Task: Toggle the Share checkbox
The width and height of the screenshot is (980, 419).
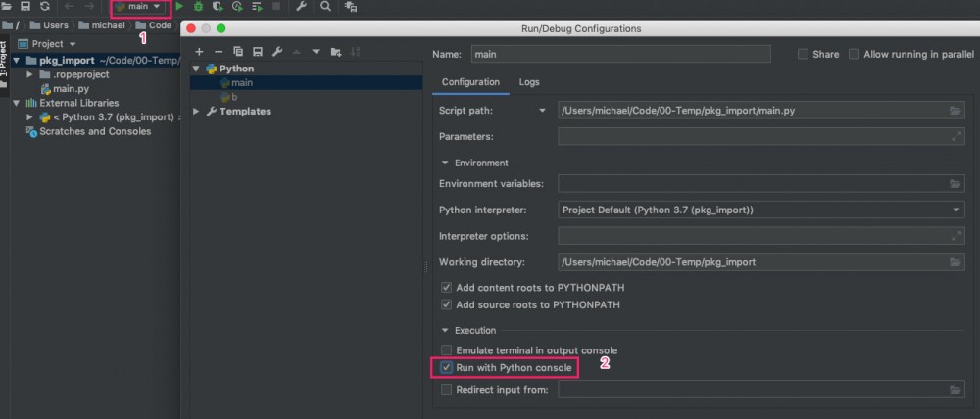Action: click(804, 54)
